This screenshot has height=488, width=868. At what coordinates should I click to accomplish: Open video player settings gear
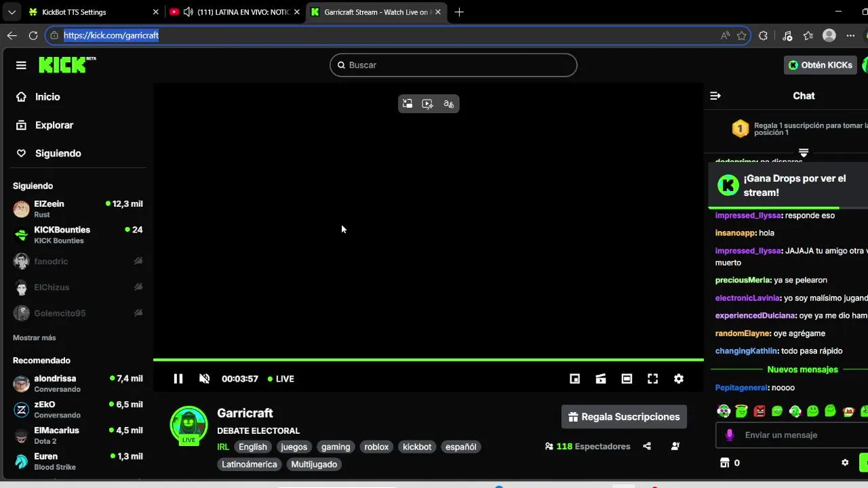679,379
